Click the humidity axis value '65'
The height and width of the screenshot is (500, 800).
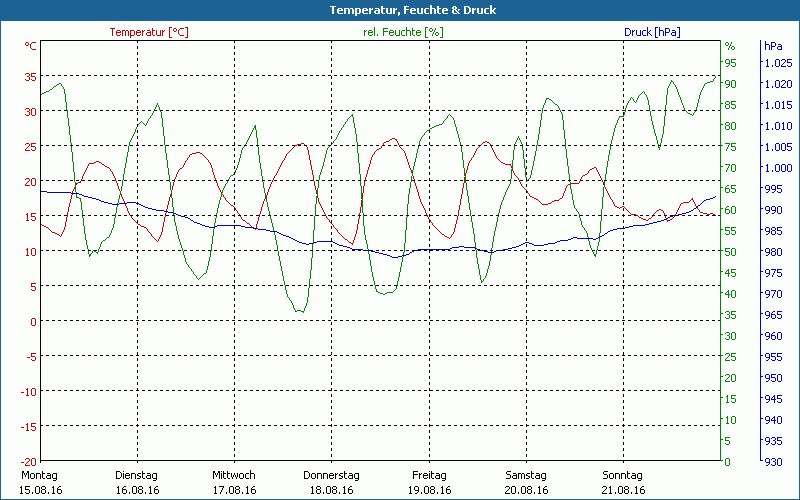[x=731, y=189]
